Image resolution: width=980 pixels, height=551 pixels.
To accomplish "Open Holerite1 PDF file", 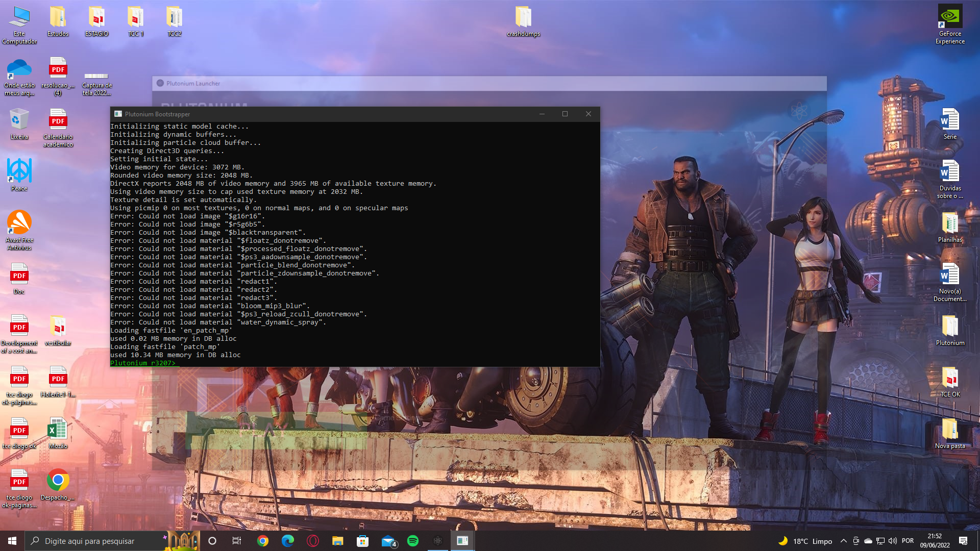I will pos(58,382).
